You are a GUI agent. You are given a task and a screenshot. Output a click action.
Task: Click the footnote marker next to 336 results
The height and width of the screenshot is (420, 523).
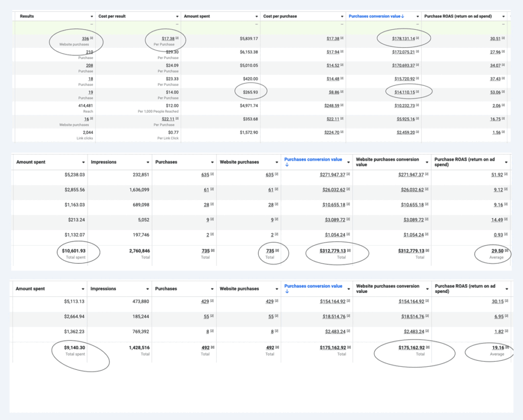point(91,39)
